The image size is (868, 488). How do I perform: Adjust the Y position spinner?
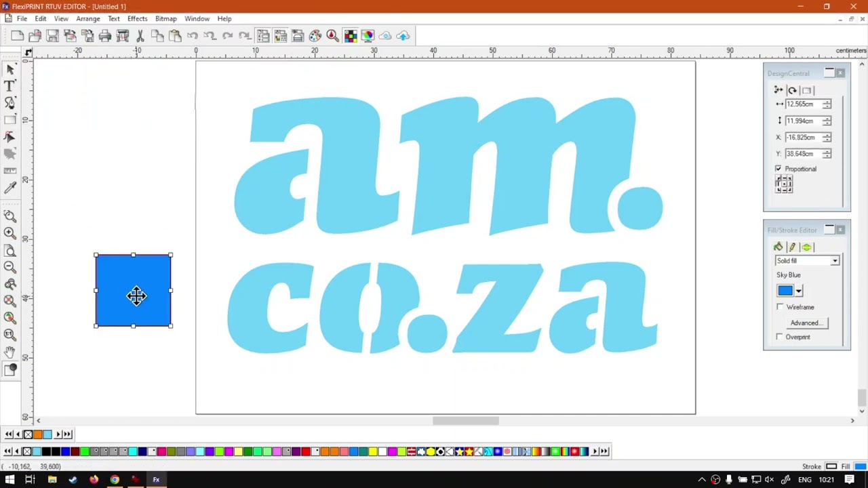(827, 154)
